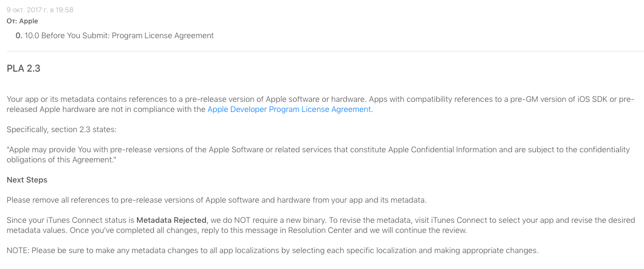The image size is (644, 269).
Task: Open the Apple Developer Program License Agreement link
Action: pos(289,109)
